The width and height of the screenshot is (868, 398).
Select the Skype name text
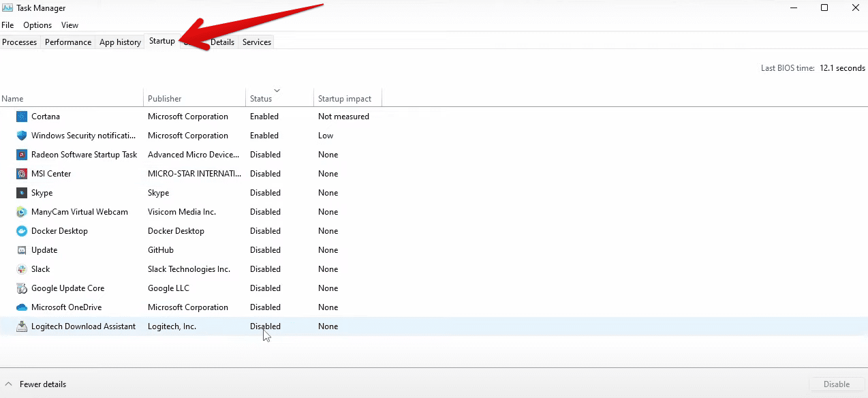pyautogui.click(x=42, y=193)
